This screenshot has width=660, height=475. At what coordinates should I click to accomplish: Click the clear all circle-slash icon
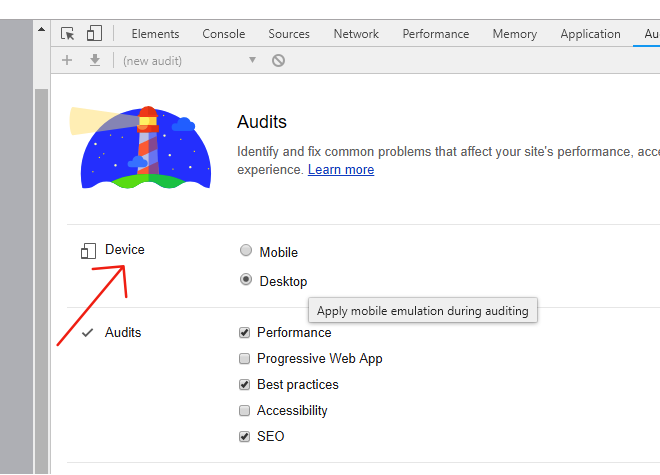[278, 60]
